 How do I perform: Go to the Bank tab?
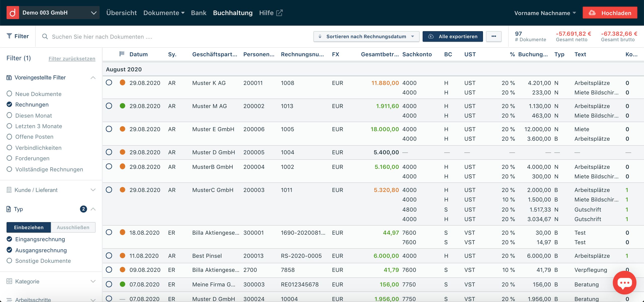[x=198, y=13]
